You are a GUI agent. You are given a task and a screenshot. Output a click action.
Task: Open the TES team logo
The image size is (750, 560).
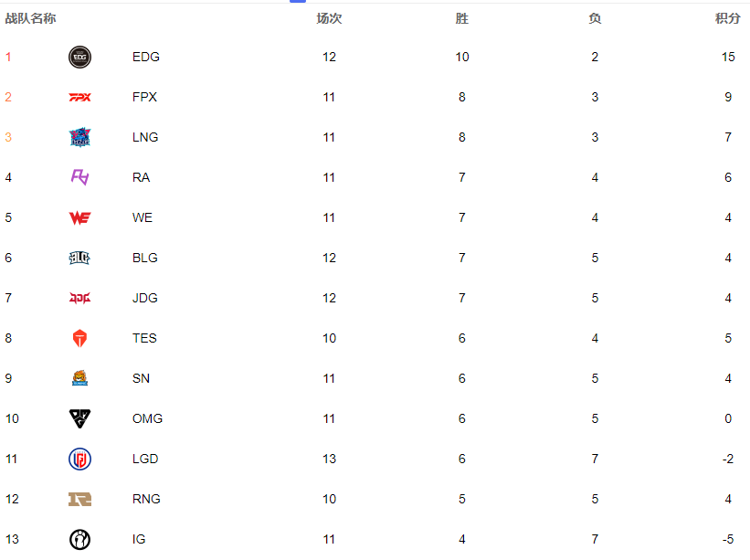(x=79, y=338)
